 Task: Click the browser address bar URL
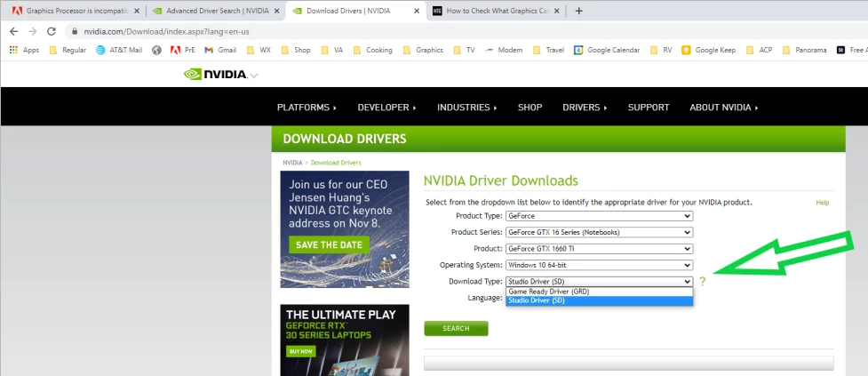pos(166,32)
